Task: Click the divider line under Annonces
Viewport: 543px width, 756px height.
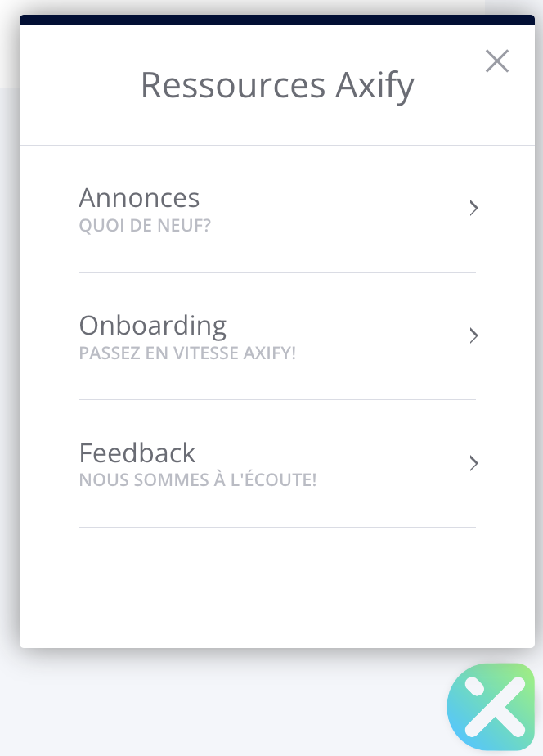Action: (277, 273)
